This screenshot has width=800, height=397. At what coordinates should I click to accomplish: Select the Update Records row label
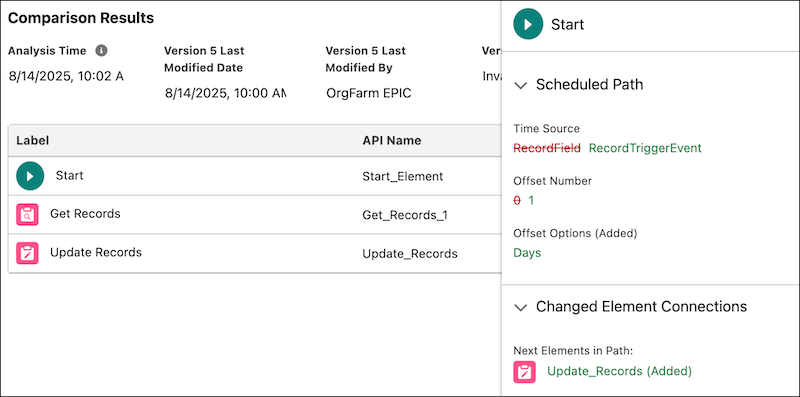(96, 252)
